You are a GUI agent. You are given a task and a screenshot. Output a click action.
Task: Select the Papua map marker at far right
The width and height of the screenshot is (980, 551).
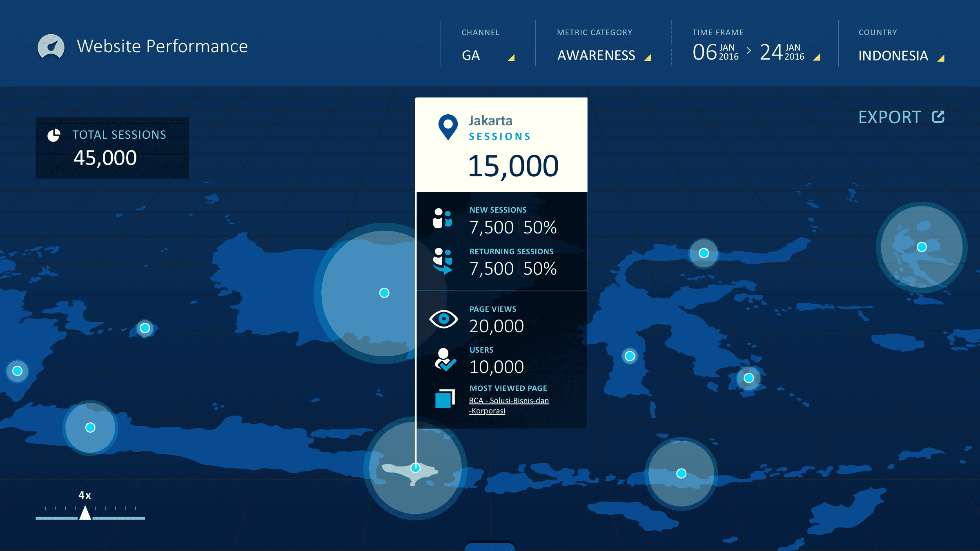pyautogui.click(x=922, y=247)
